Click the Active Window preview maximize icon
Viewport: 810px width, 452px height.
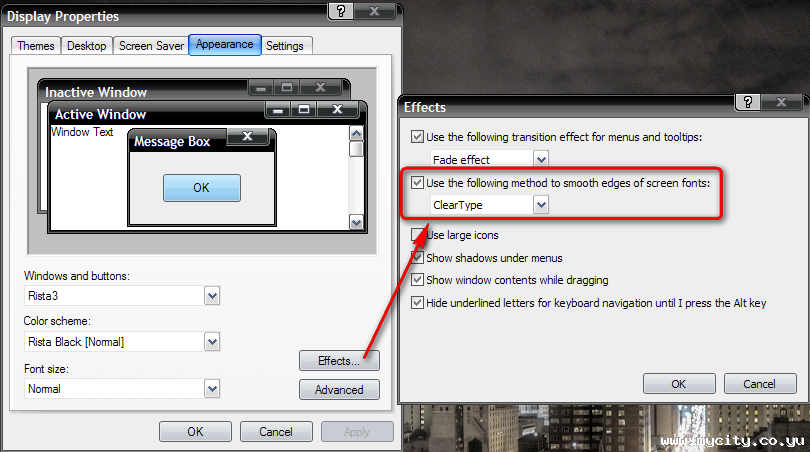(x=304, y=109)
